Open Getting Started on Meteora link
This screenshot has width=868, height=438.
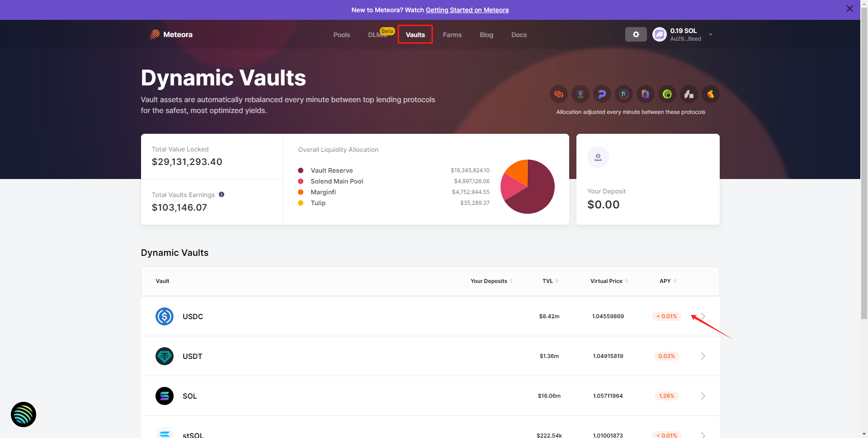coord(467,10)
